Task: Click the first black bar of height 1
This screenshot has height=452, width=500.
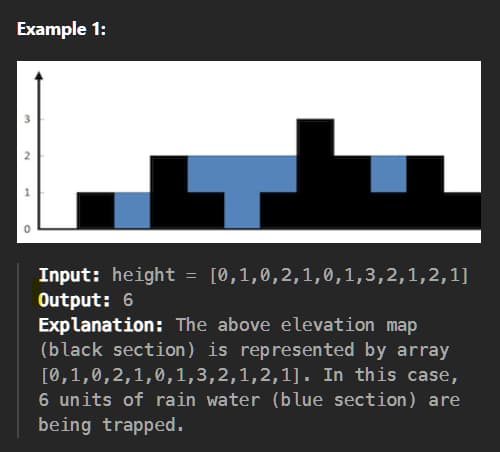Action: click(96, 210)
